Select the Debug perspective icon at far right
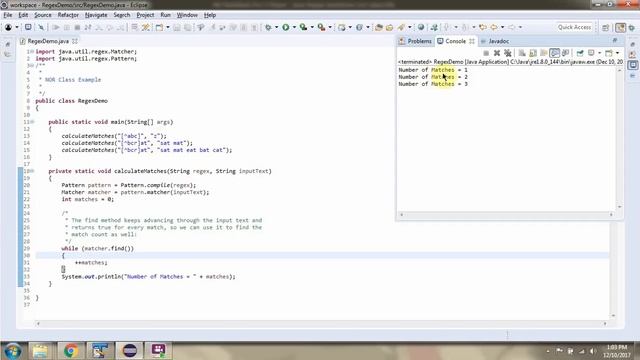Screen dimensions: 640x360 coord(632,27)
